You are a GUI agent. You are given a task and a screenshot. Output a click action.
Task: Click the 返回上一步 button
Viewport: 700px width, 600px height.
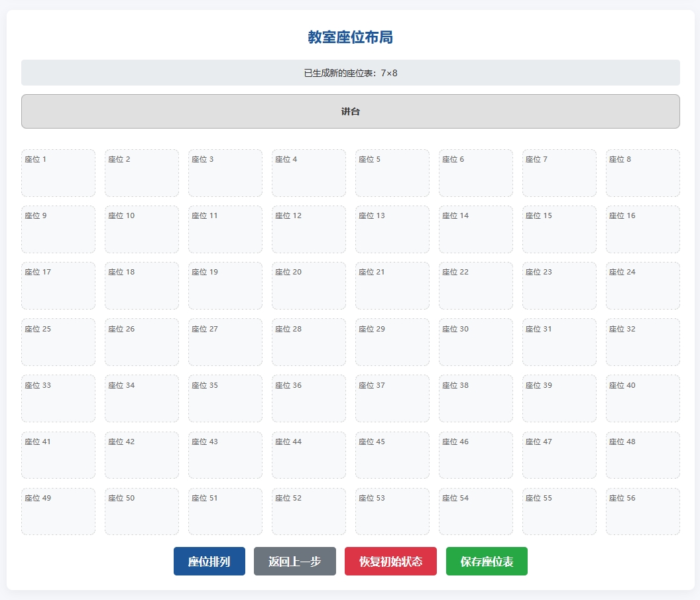click(x=294, y=561)
